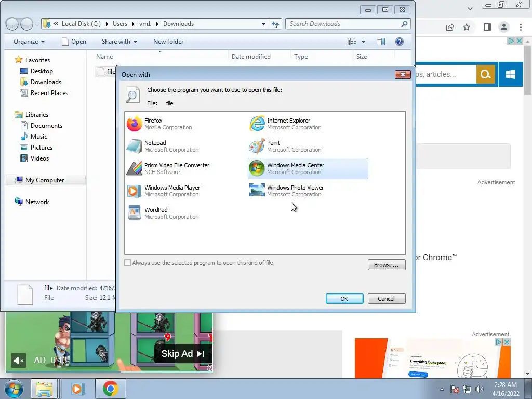Select the Paint program icon
The height and width of the screenshot is (399, 532).
point(257,146)
